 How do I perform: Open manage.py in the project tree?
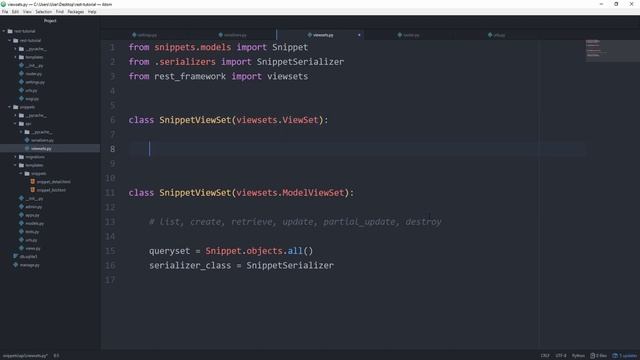point(29,265)
